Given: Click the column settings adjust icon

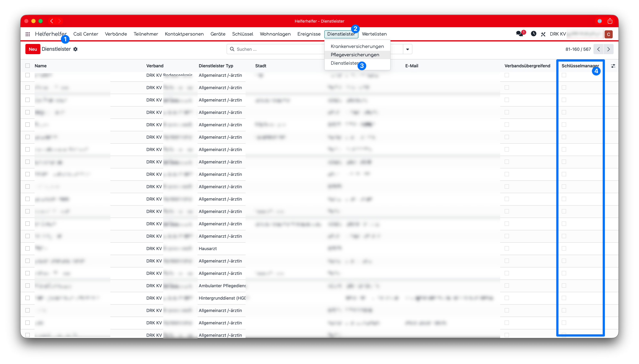Looking at the screenshot, I should (613, 66).
